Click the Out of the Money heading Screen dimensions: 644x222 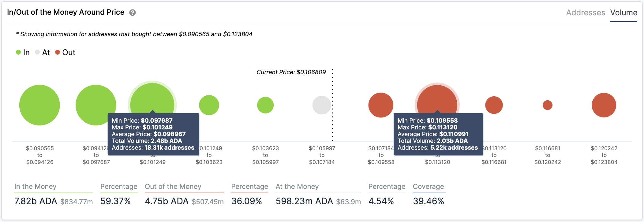[x=173, y=186]
